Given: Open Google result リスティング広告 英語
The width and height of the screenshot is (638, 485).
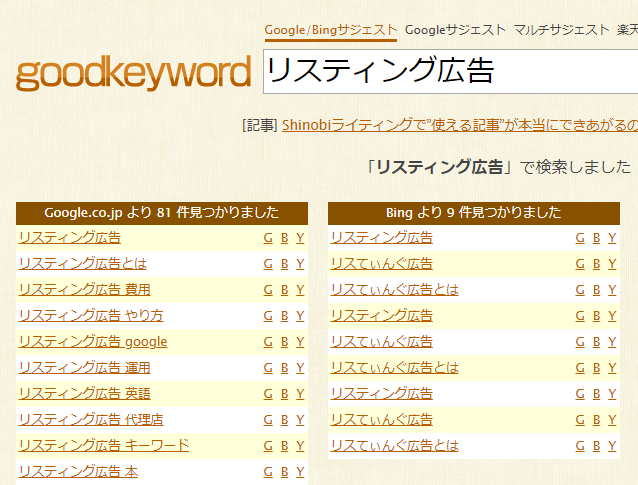Looking at the screenshot, I should (x=85, y=394).
